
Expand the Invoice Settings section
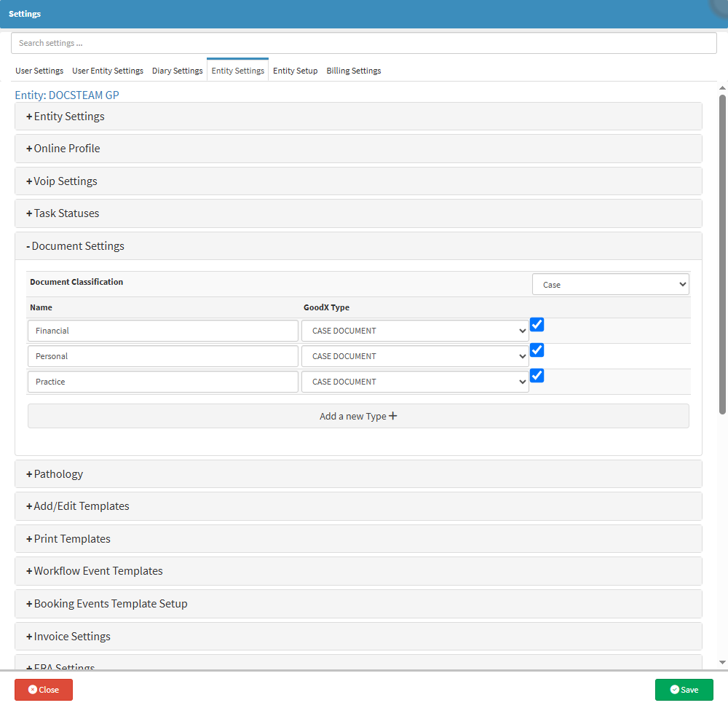point(72,637)
